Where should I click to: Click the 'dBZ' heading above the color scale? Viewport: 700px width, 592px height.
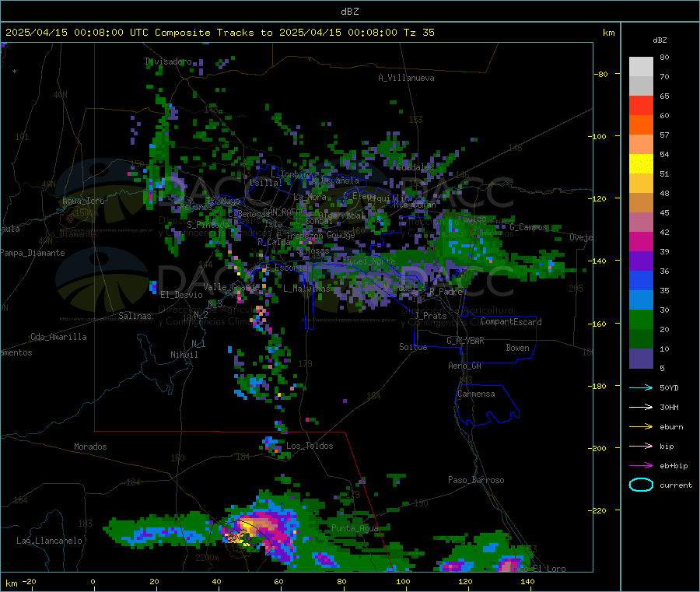660,40
